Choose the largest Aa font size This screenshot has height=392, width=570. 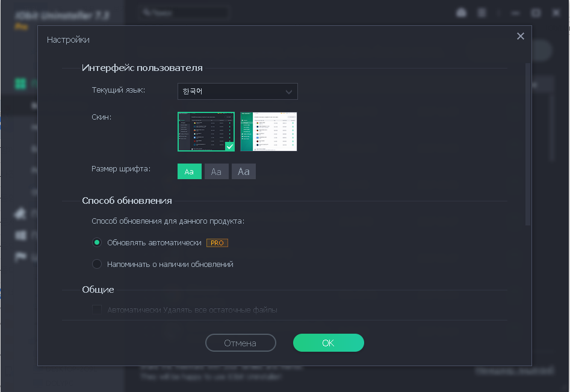click(x=244, y=171)
